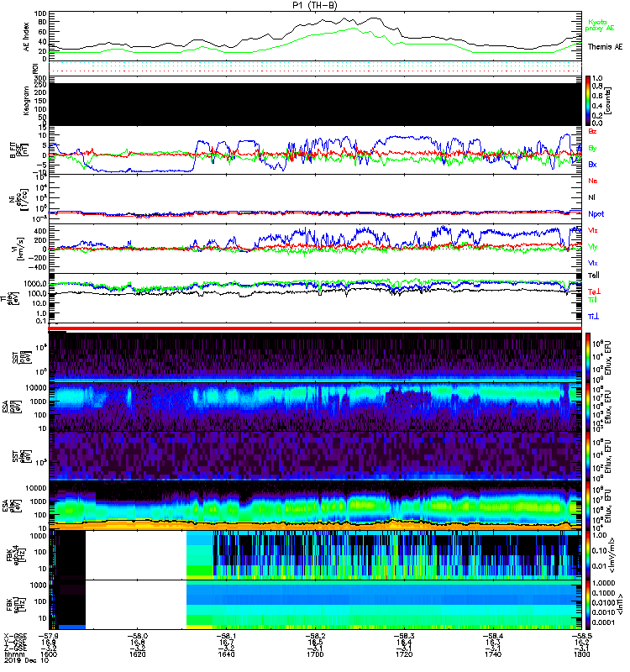The width and height of the screenshot is (630, 672).
Task: Click the green By legend label
Action: point(592,149)
